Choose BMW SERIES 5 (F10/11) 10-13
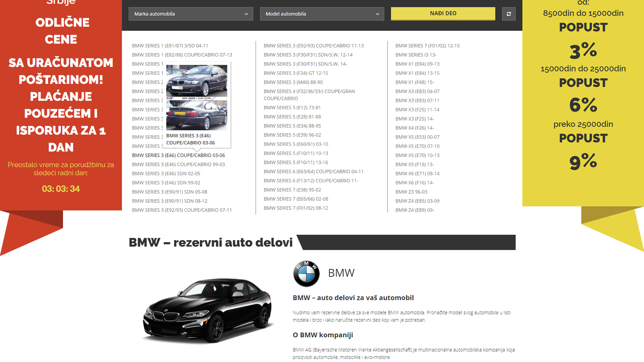644x362 pixels. (296, 153)
